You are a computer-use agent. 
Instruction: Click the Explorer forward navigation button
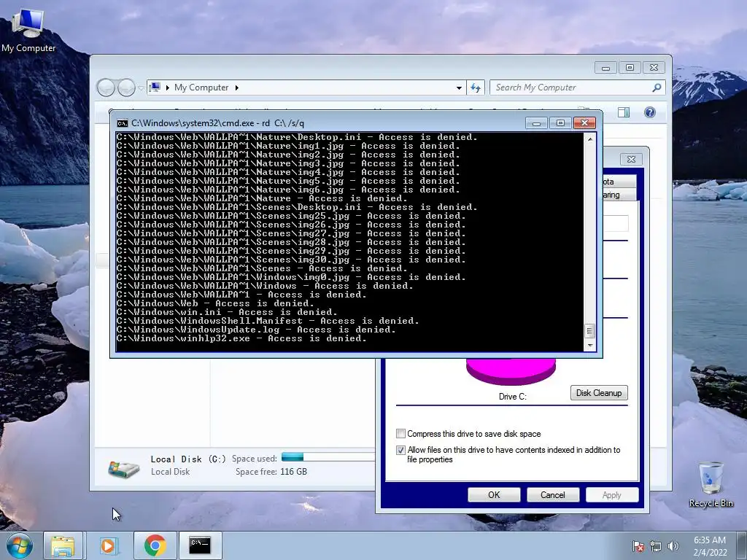pos(126,87)
